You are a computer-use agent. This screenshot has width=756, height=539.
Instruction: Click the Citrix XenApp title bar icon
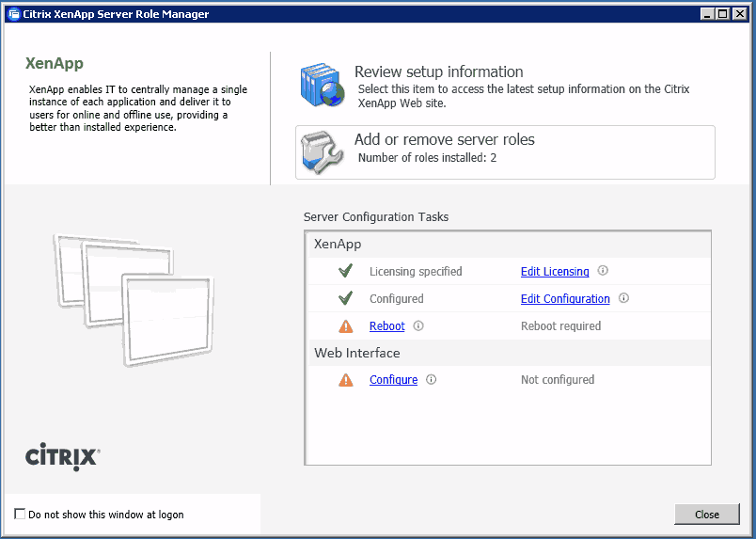point(14,14)
